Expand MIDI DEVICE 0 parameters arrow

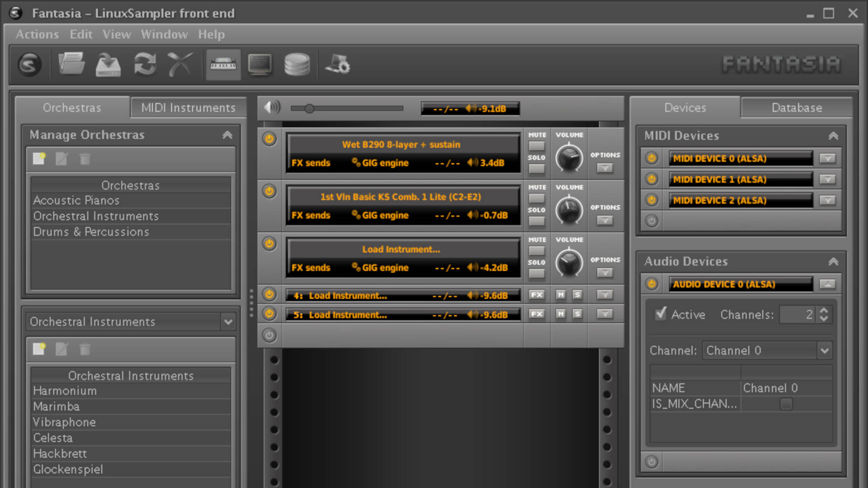point(828,158)
